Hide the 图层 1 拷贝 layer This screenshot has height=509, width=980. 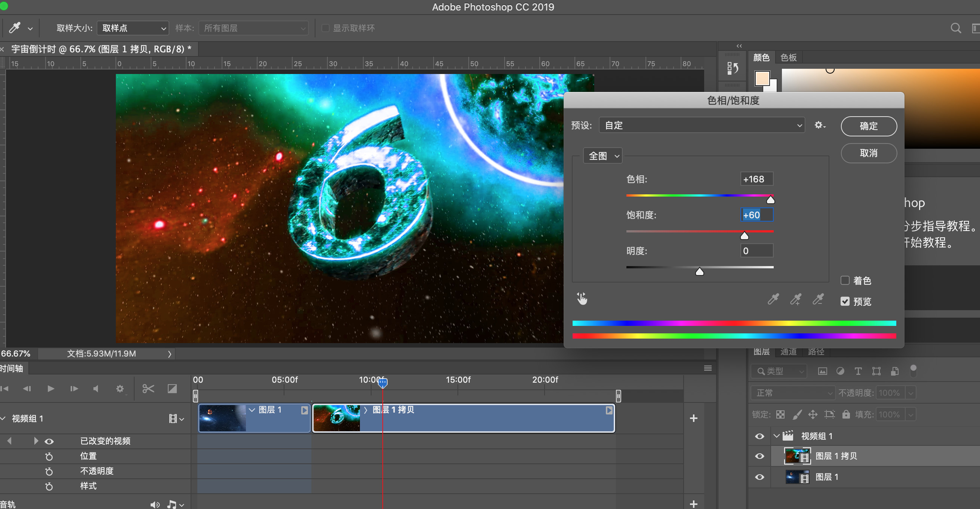(759, 456)
